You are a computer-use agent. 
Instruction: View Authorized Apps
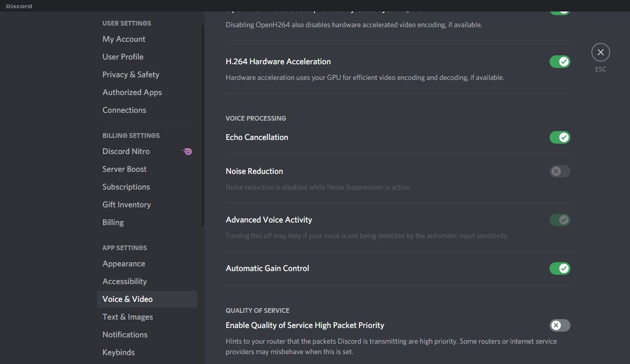click(x=132, y=92)
